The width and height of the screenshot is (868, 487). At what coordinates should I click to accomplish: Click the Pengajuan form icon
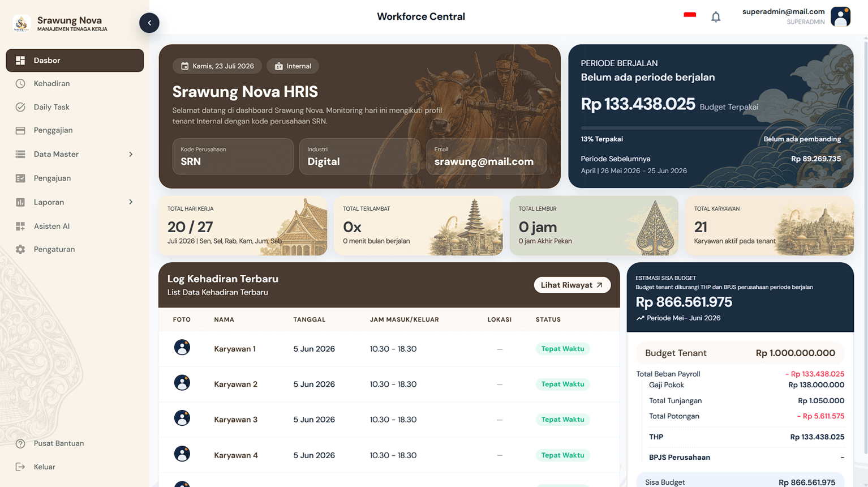click(x=20, y=178)
